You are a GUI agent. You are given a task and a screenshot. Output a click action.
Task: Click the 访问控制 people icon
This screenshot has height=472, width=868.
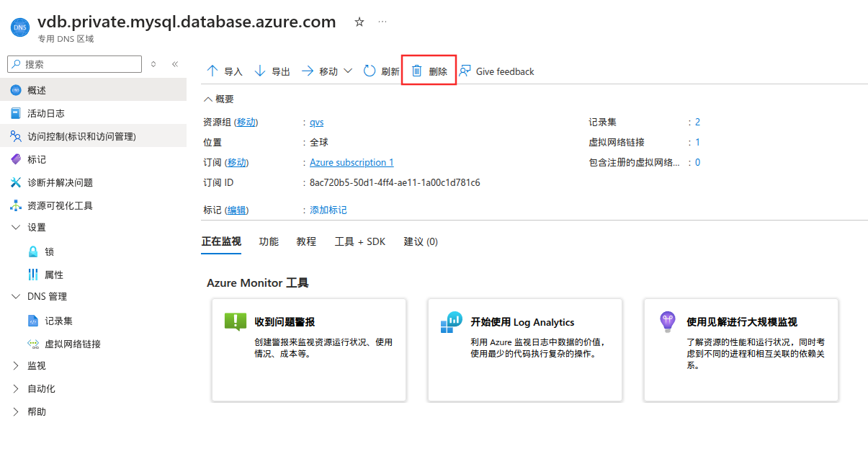point(16,136)
